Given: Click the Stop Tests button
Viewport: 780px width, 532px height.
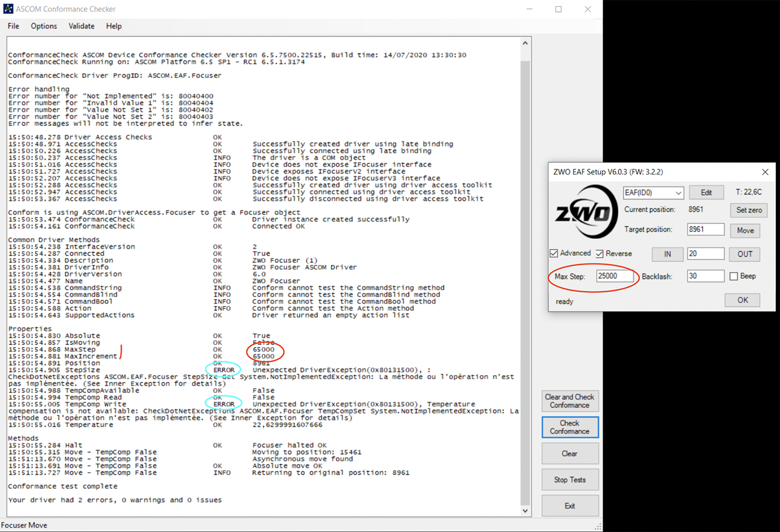Looking at the screenshot, I should (x=570, y=480).
